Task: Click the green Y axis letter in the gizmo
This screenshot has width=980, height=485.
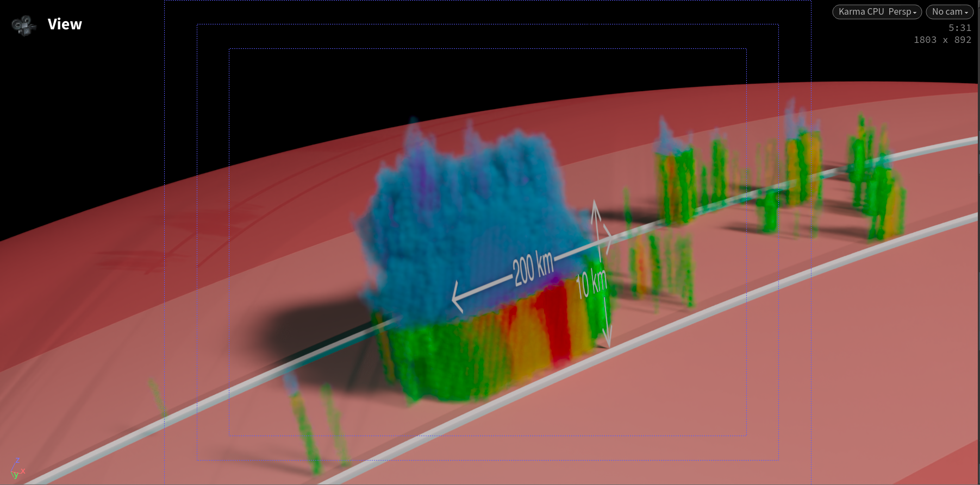Action: point(15,475)
